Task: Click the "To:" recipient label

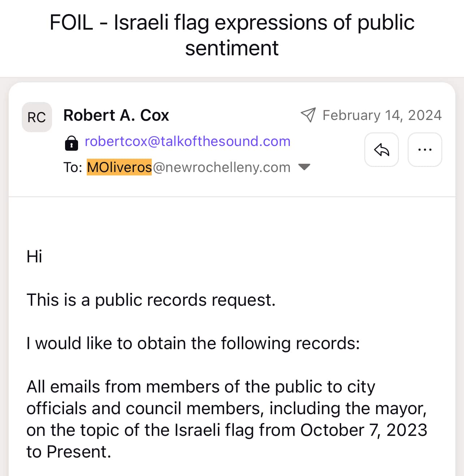Action: 73,167
